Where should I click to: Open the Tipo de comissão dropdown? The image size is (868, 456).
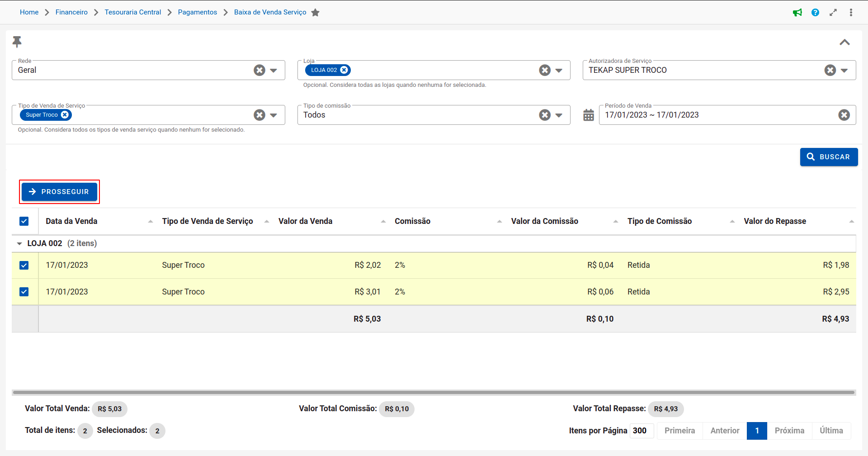[559, 115]
